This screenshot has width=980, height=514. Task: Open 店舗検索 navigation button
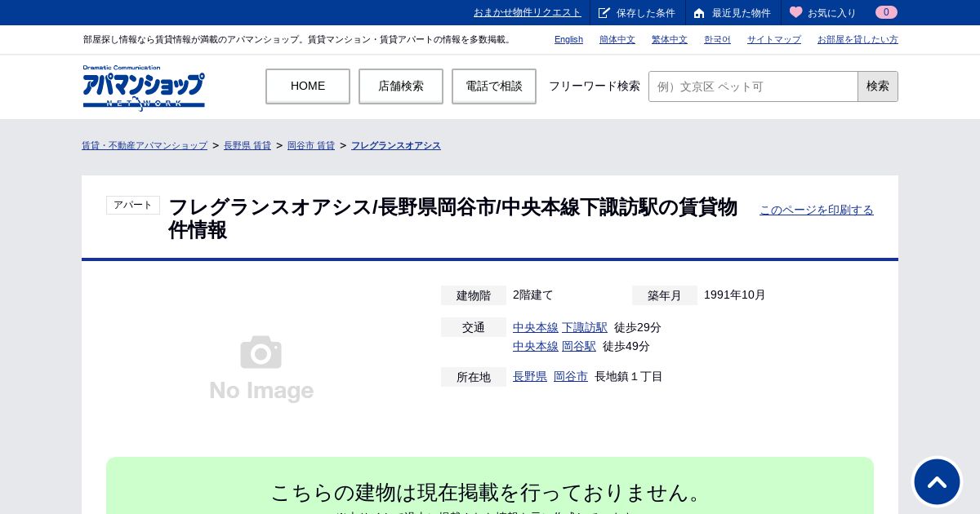[401, 86]
